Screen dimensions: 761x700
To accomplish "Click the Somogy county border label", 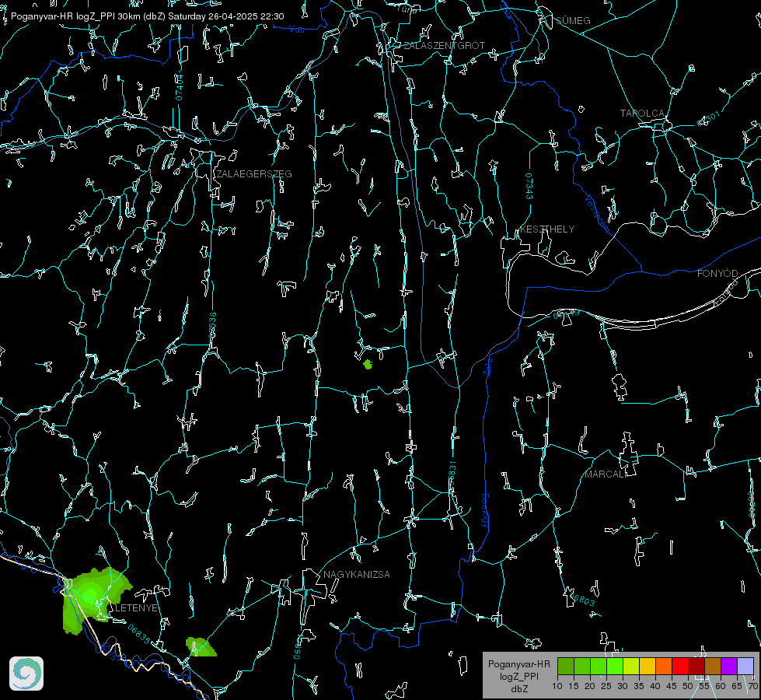I will point(484,510).
